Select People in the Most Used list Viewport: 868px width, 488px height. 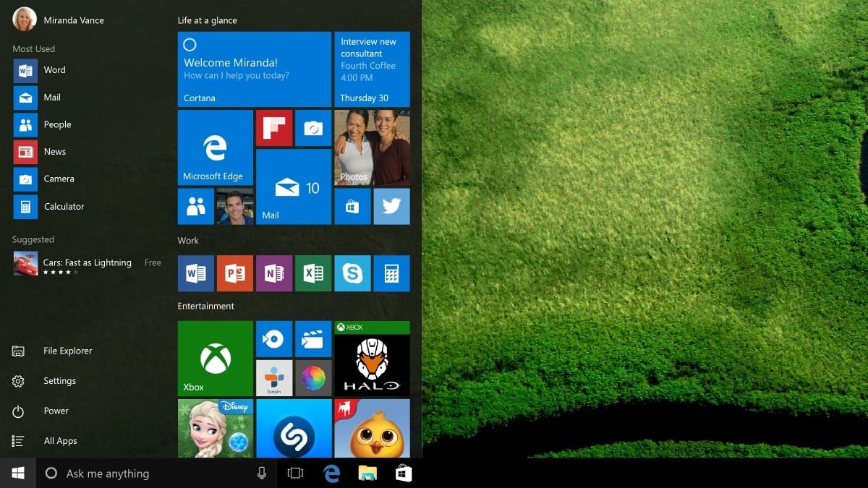click(x=43, y=124)
